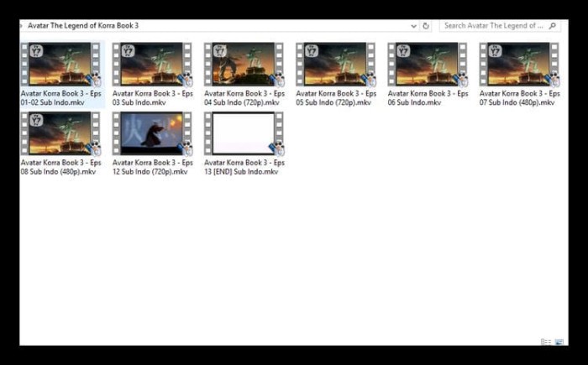Open address bar history dropdown arrow
Viewport: 588px width, 365px height.
click(x=413, y=26)
